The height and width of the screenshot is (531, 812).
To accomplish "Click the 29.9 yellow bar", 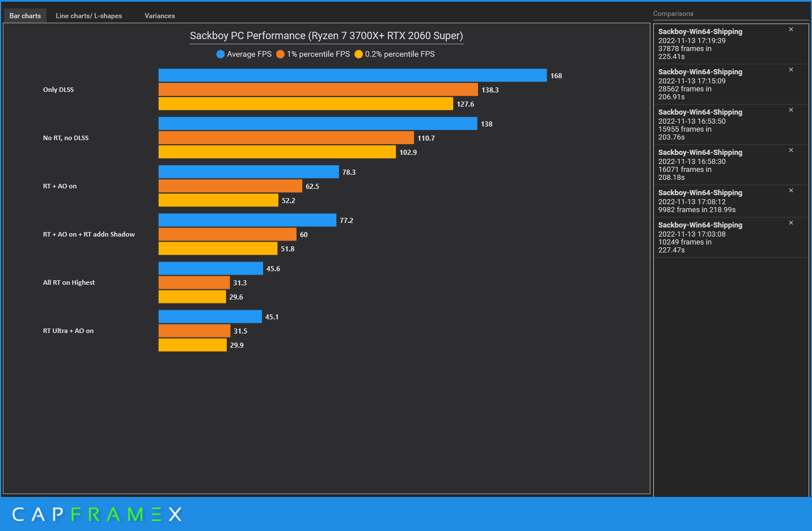I will pyautogui.click(x=193, y=345).
